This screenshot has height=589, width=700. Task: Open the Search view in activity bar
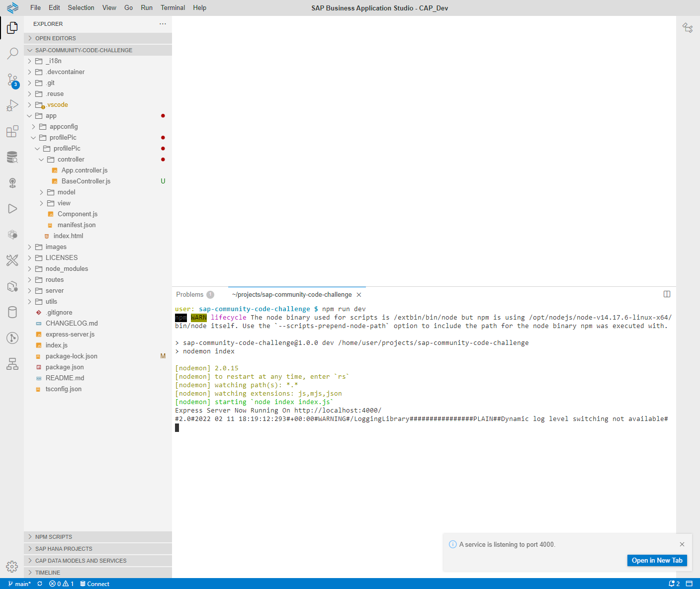point(12,53)
